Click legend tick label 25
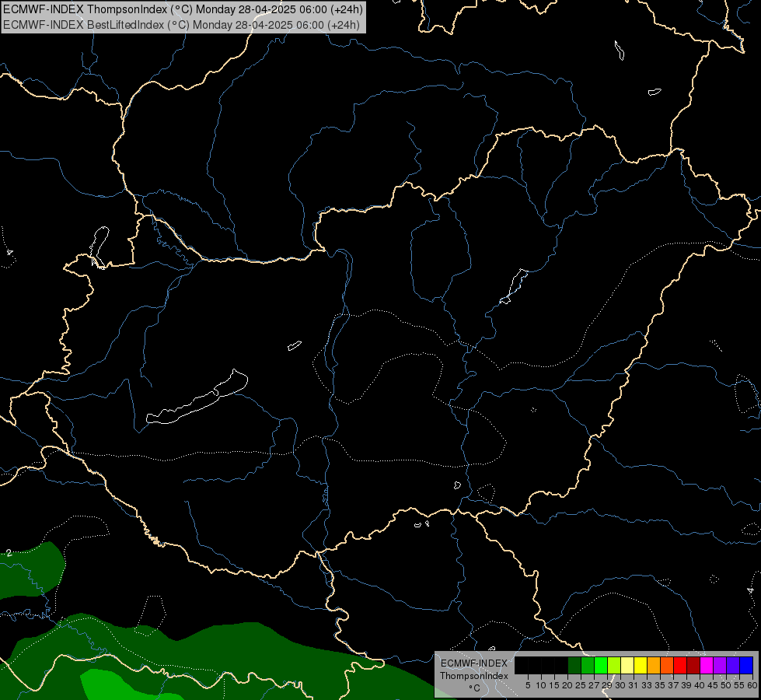 point(581,685)
